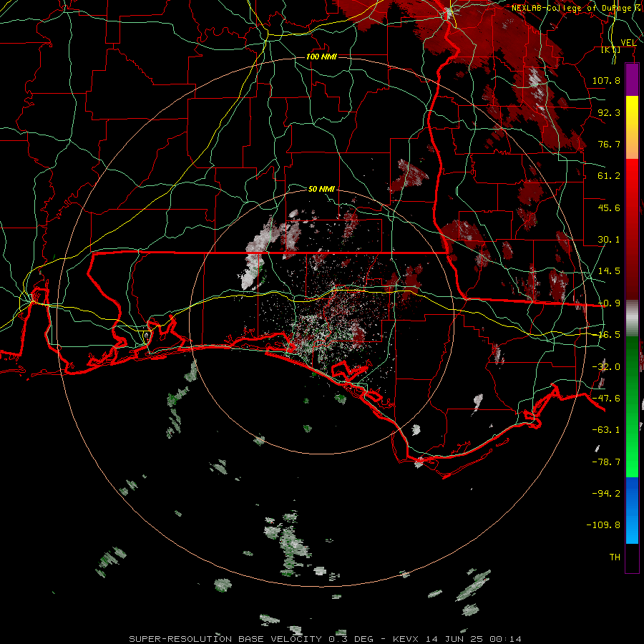
Task: Click the TH threshold label
Action: (615, 557)
